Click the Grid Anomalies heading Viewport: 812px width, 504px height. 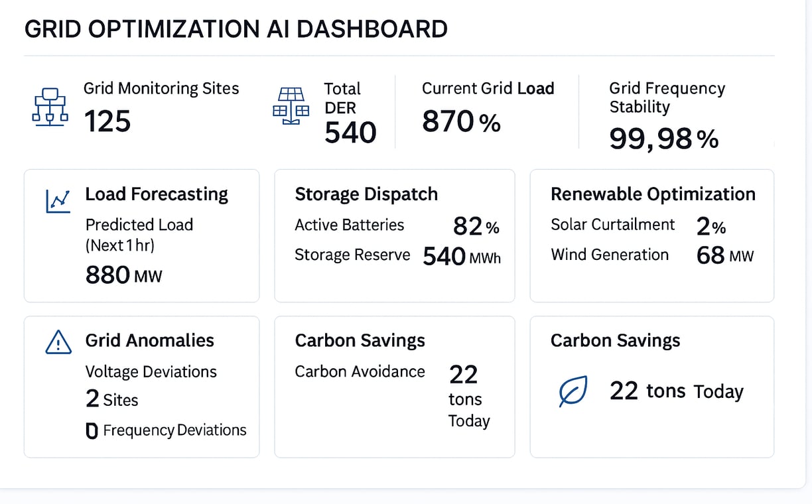(150, 341)
